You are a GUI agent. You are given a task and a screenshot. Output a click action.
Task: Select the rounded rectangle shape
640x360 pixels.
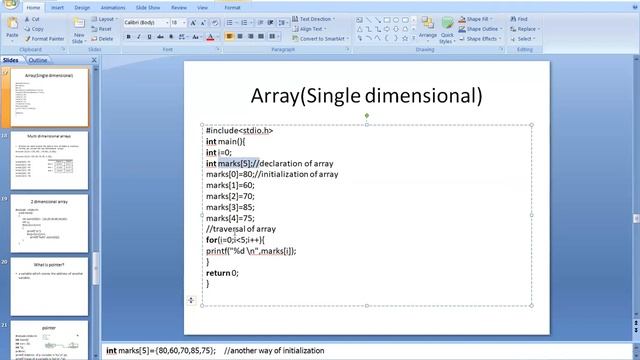click(405, 20)
